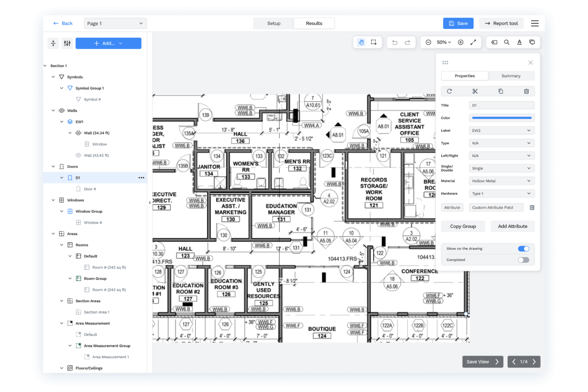Click the Custom Attribute Field input

[497, 207]
